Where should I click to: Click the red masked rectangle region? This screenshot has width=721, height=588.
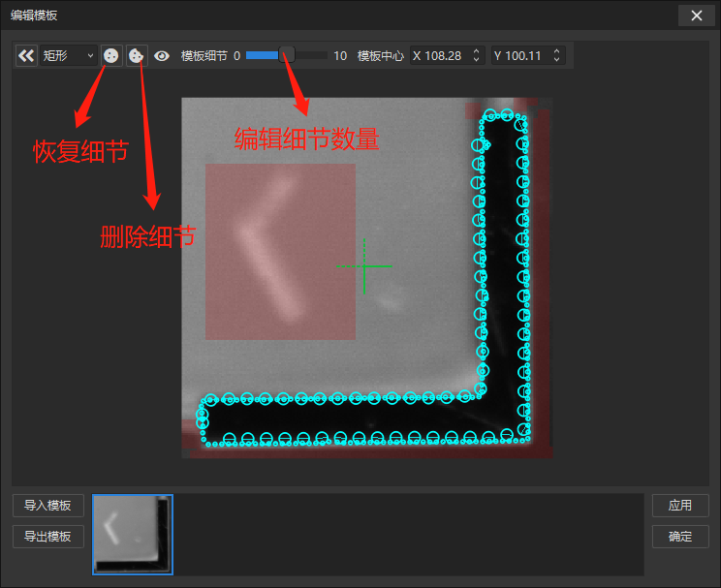(280, 252)
